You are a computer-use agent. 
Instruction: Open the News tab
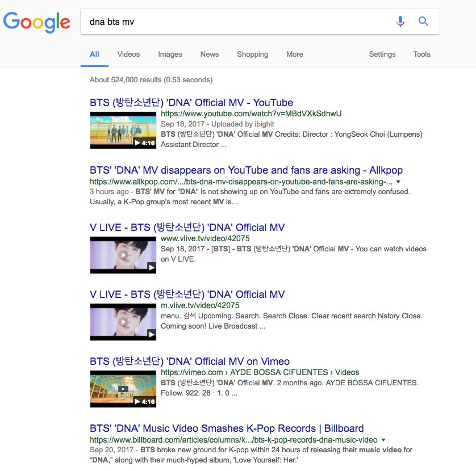[210, 54]
